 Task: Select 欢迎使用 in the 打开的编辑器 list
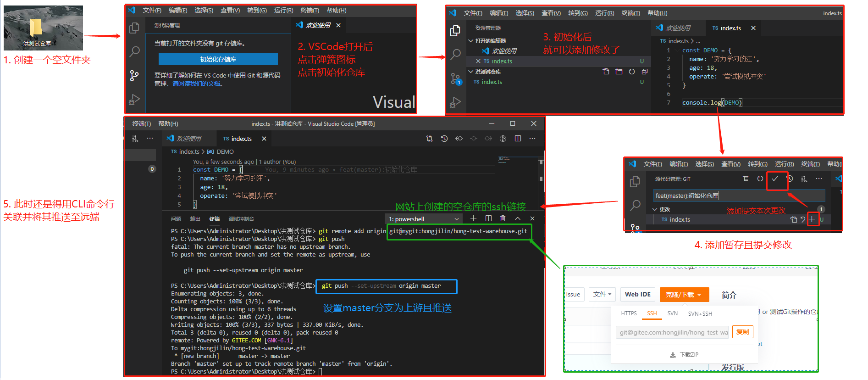coord(504,51)
